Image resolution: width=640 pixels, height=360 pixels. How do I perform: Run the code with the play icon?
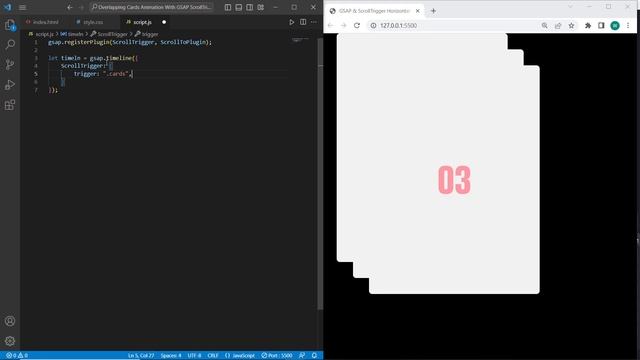click(291, 22)
